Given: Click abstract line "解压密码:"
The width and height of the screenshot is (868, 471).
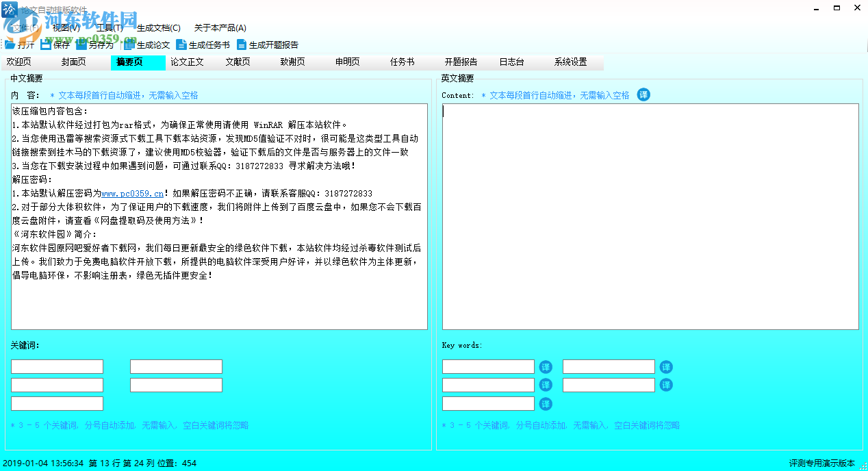Looking at the screenshot, I should click(32, 179).
